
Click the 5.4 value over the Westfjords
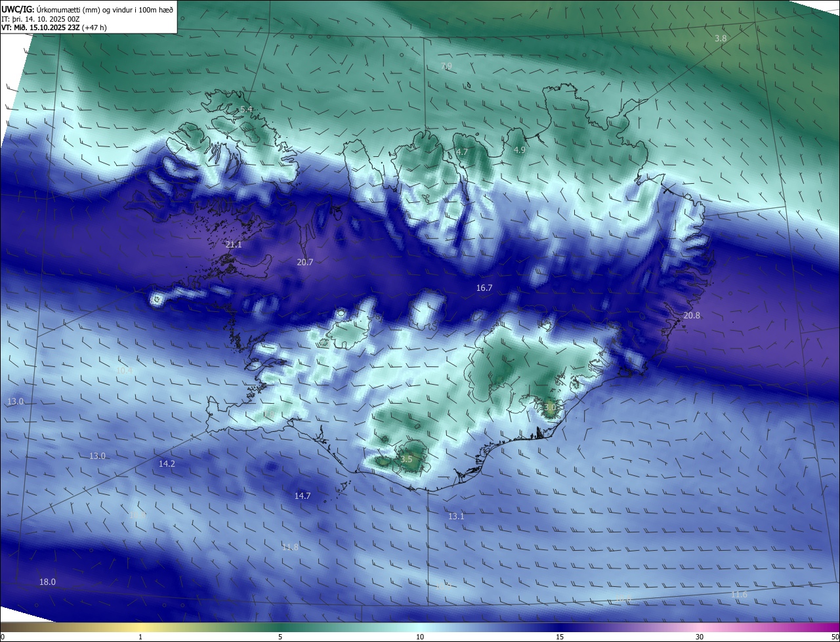click(x=246, y=109)
